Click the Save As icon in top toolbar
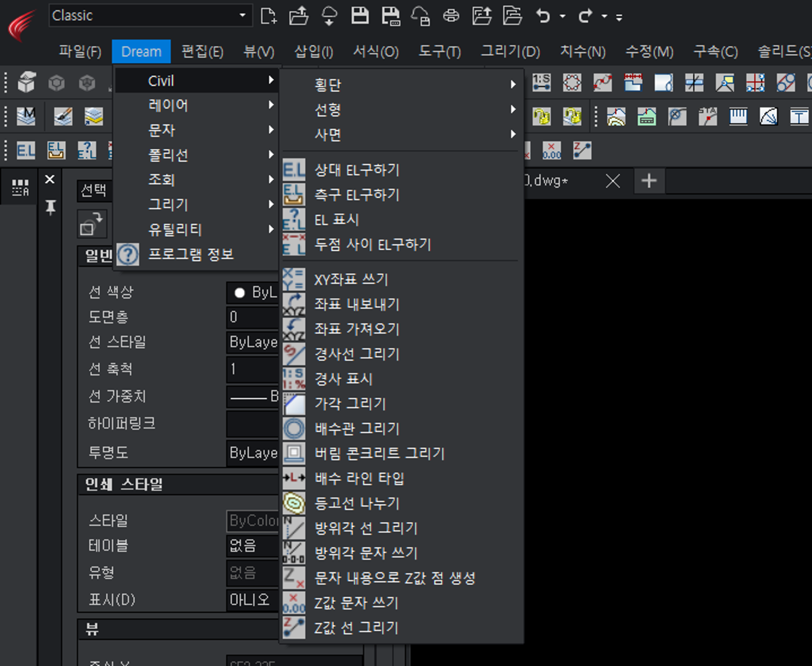812x666 pixels. [390, 16]
